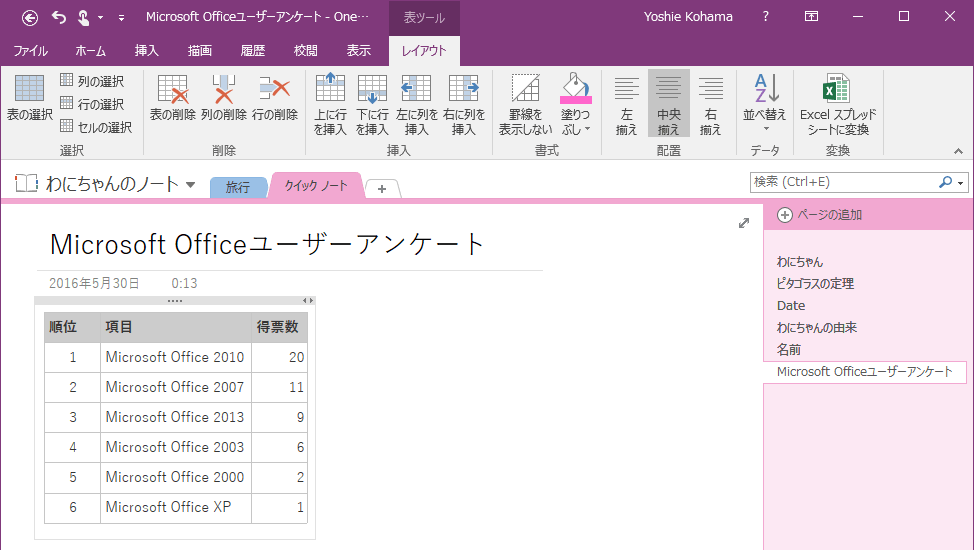
Task: Select Microsoft Officeユーザーアンケート in the page list
Action: click(865, 372)
